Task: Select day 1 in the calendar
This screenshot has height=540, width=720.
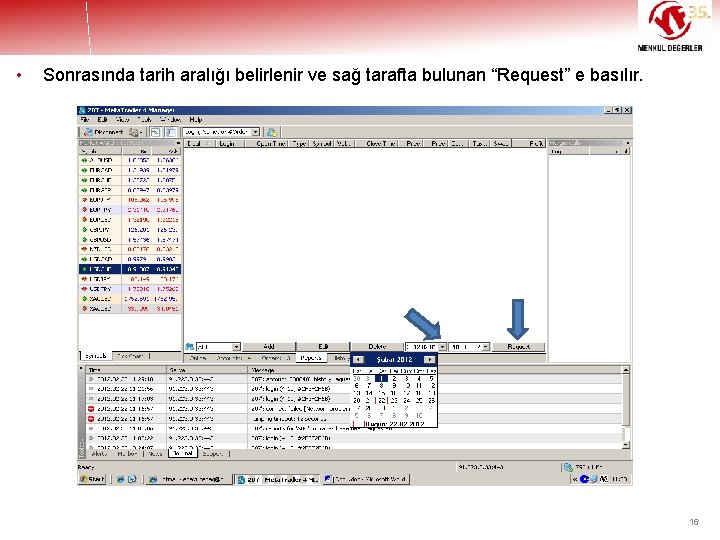Action: point(381,379)
